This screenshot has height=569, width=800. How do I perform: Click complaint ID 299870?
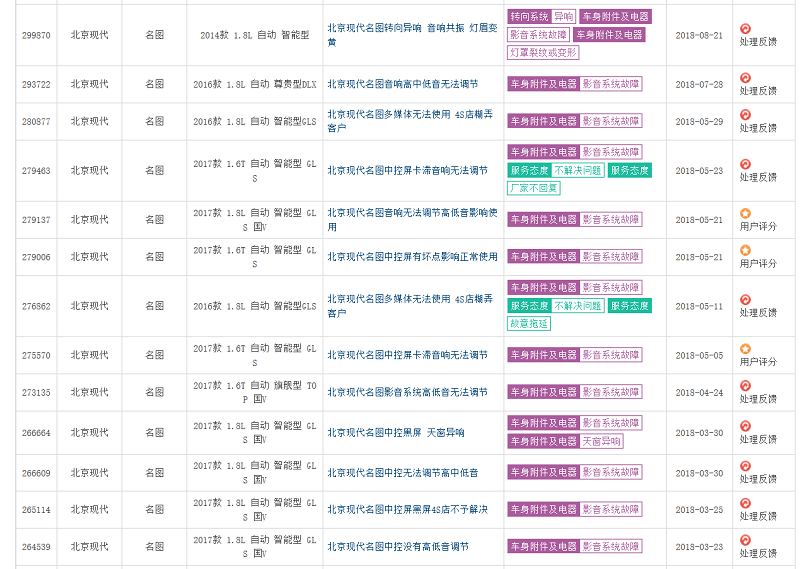36,35
